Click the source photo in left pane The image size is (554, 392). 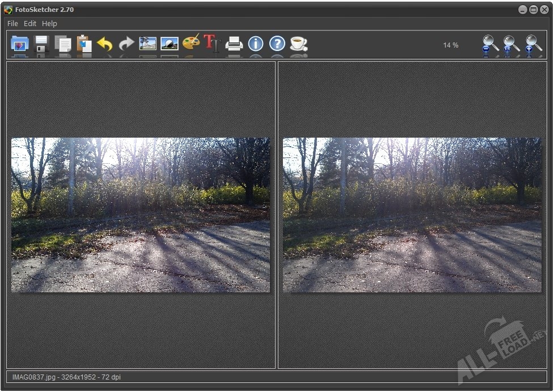pos(141,215)
